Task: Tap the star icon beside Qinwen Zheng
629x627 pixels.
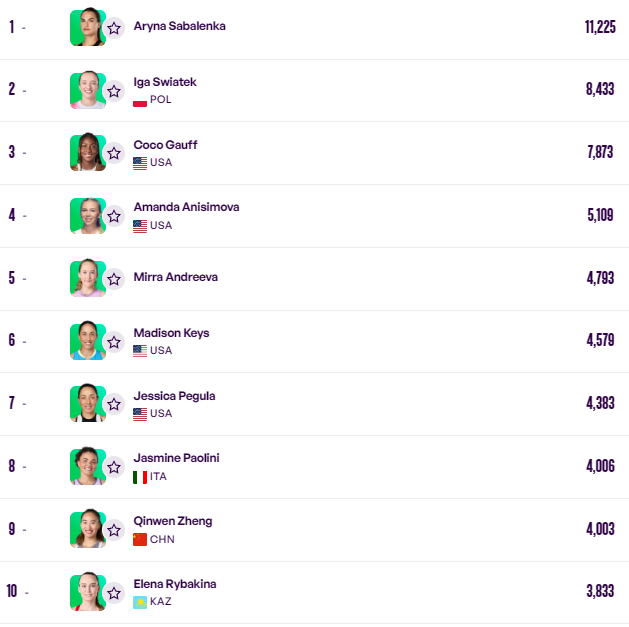Action: tap(114, 529)
